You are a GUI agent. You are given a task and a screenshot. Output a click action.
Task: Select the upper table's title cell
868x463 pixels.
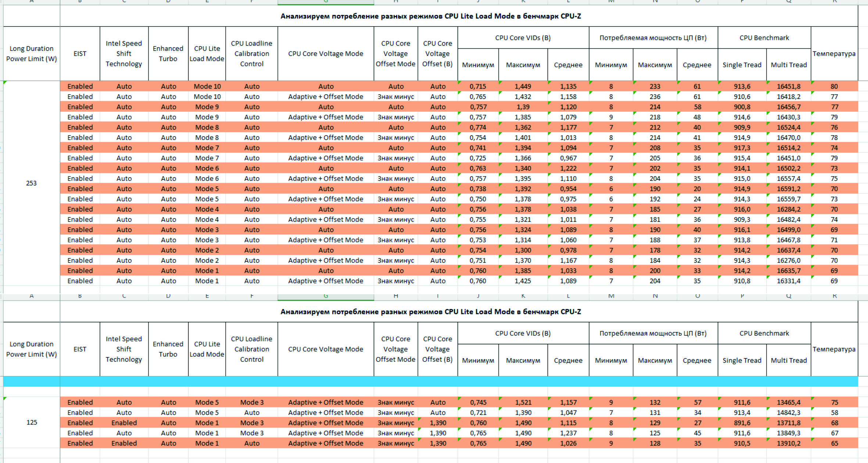pos(430,16)
